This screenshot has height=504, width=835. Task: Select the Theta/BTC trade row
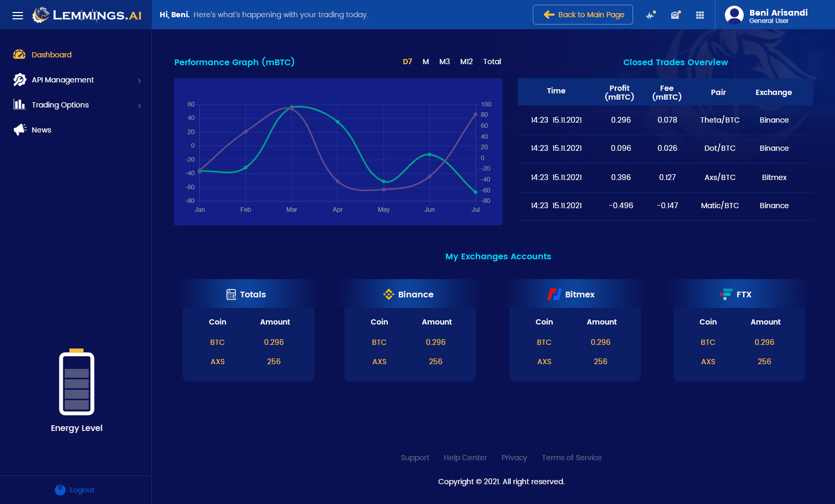point(665,120)
